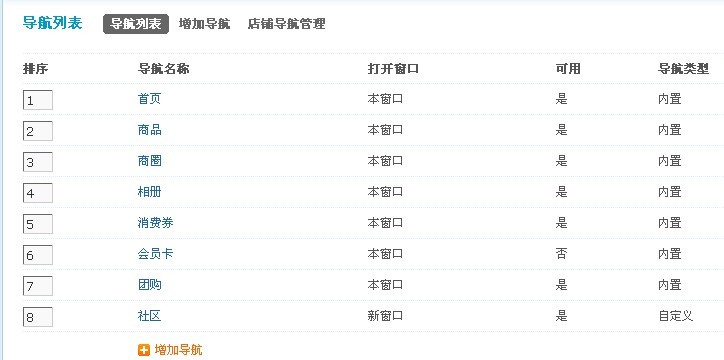Click the sort order field with 5
Image resolution: width=724 pixels, height=360 pixels.
(x=38, y=224)
